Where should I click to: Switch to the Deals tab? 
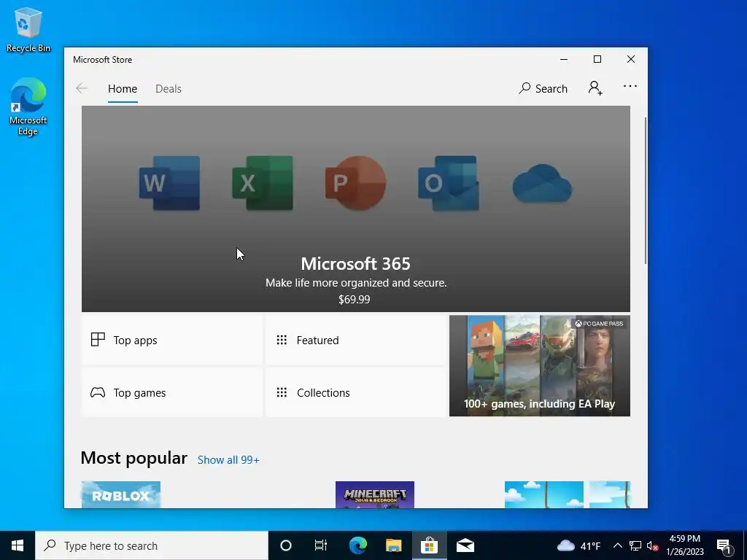click(x=169, y=88)
